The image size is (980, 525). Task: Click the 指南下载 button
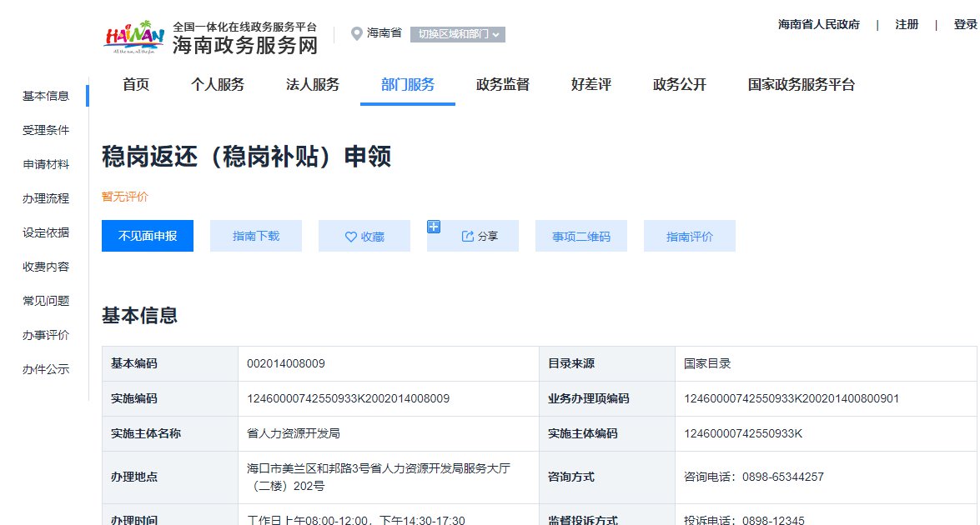pos(256,237)
